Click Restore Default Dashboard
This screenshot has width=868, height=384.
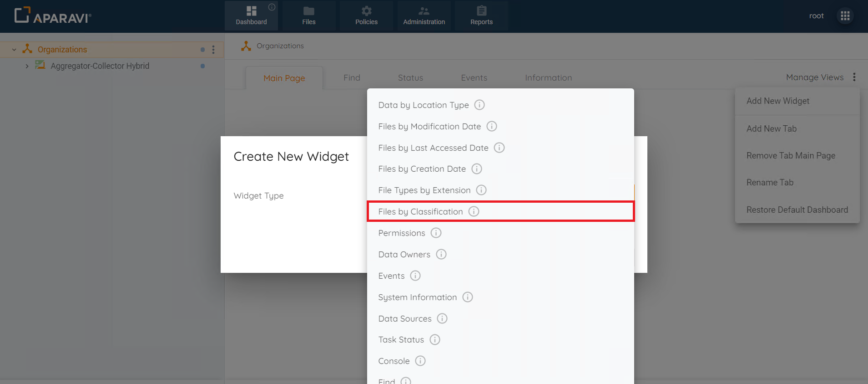[797, 210]
